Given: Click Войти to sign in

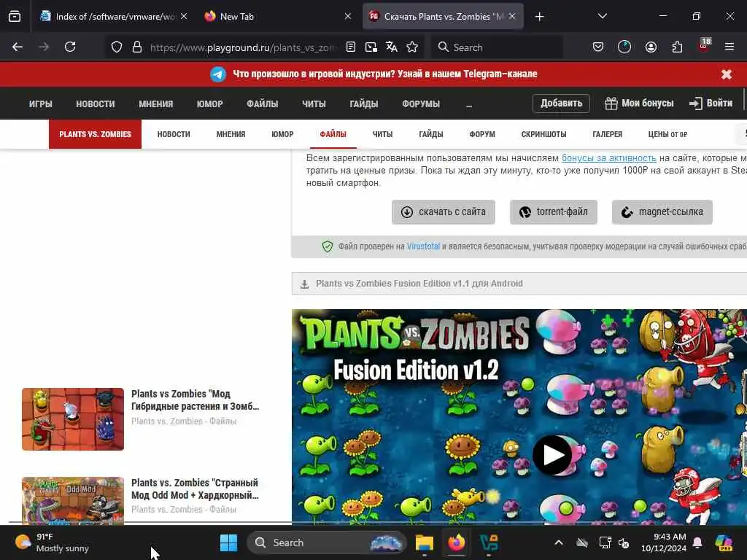Looking at the screenshot, I should tap(711, 104).
